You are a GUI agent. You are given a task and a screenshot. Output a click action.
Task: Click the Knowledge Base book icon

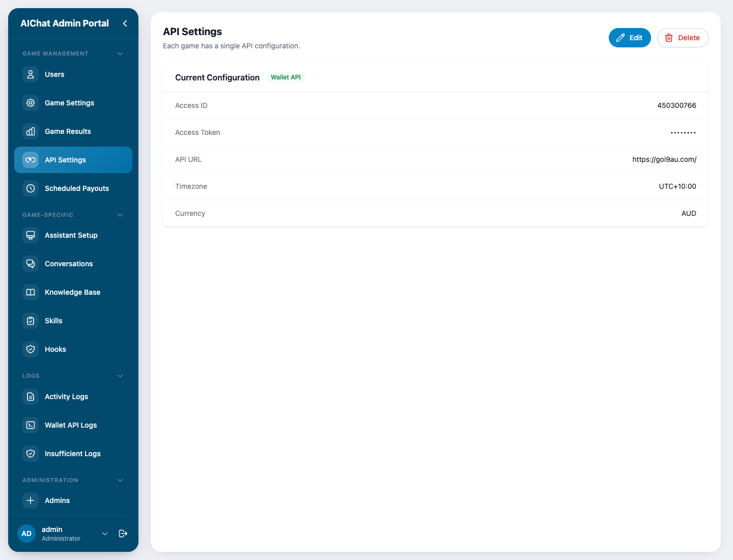point(31,292)
